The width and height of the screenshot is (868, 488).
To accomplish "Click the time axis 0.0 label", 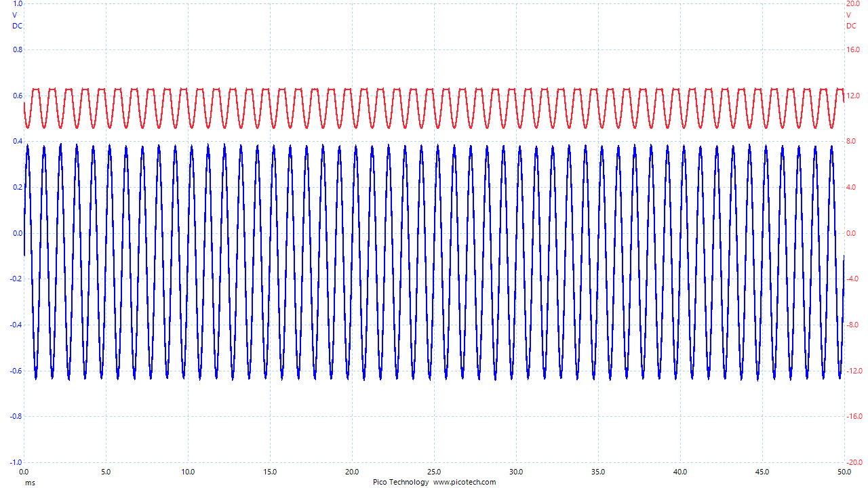I will [x=24, y=472].
